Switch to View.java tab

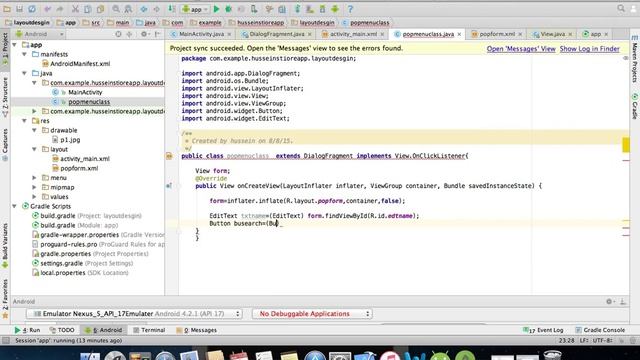(x=553, y=34)
